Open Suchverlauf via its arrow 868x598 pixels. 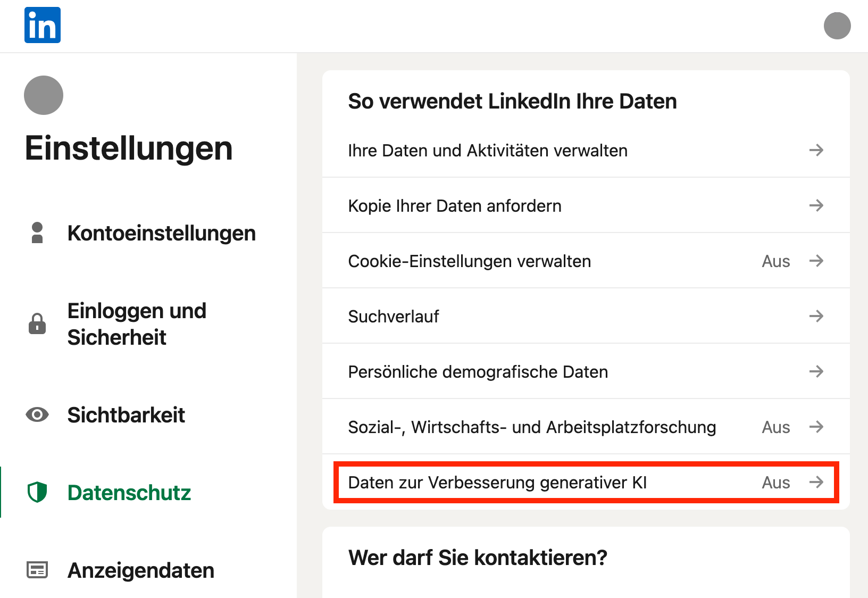[817, 316]
